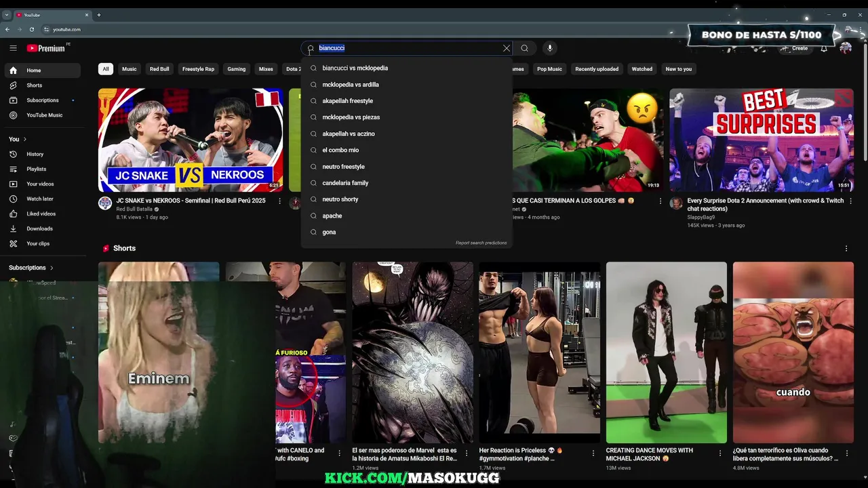Screen dimensions: 868x488
Task: Select the Music filter chip
Action: tap(130, 69)
